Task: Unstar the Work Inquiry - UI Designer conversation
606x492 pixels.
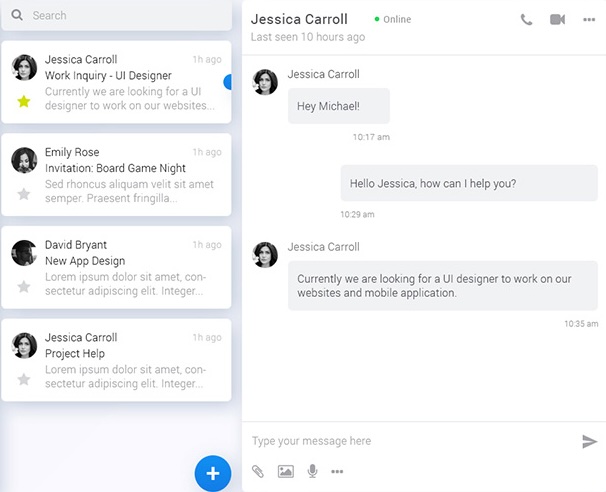Action: coord(24,101)
